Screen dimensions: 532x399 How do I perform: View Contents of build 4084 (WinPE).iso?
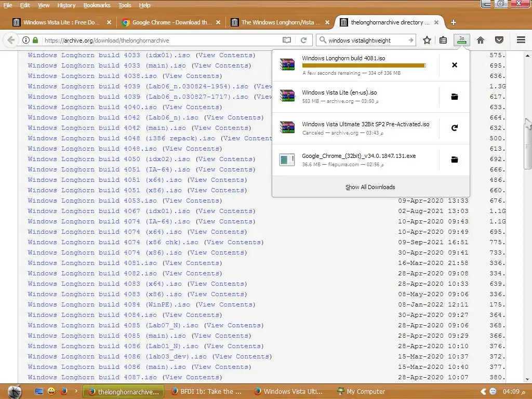tap(225, 304)
